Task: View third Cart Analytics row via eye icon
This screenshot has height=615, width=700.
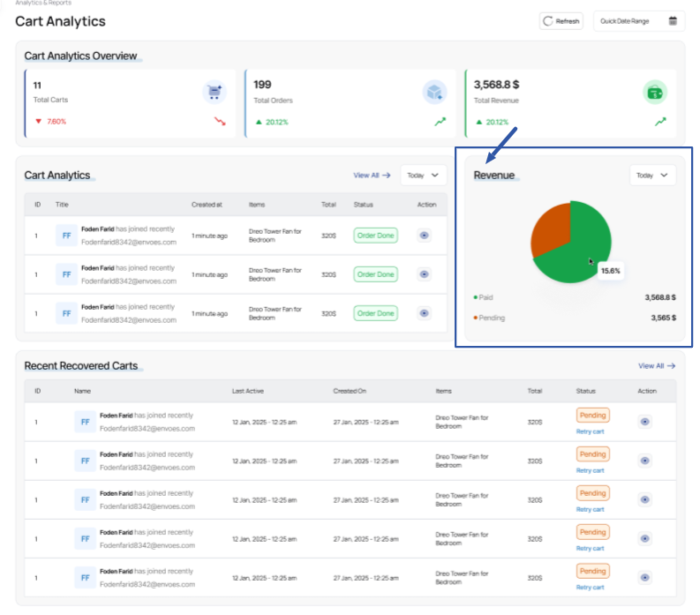Action: pos(425,313)
